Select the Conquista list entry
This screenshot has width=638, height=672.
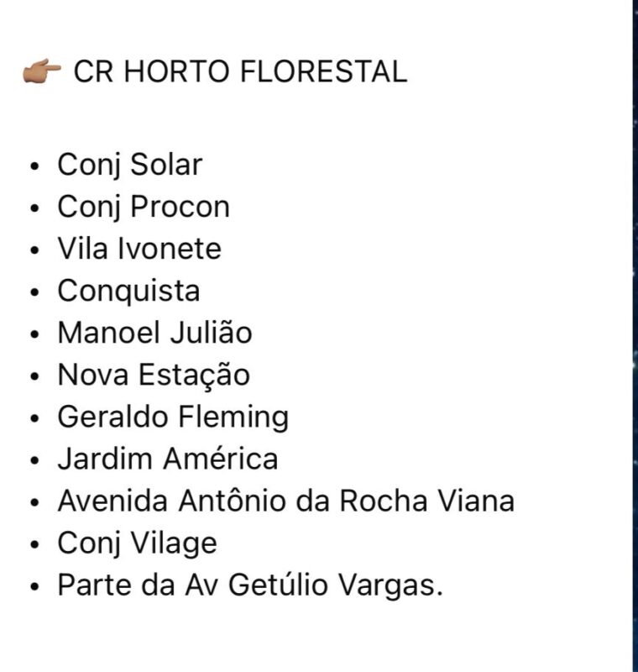pos(128,291)
